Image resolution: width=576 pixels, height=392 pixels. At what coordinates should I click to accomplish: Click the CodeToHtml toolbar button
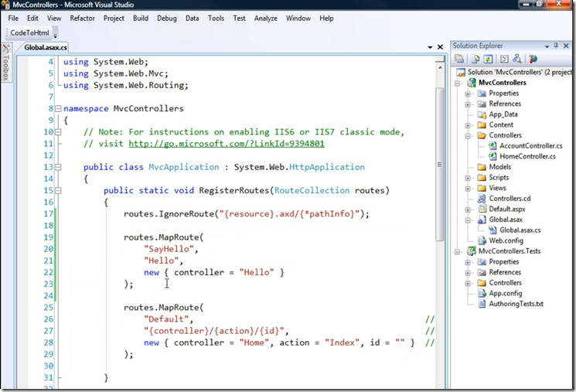29,32
